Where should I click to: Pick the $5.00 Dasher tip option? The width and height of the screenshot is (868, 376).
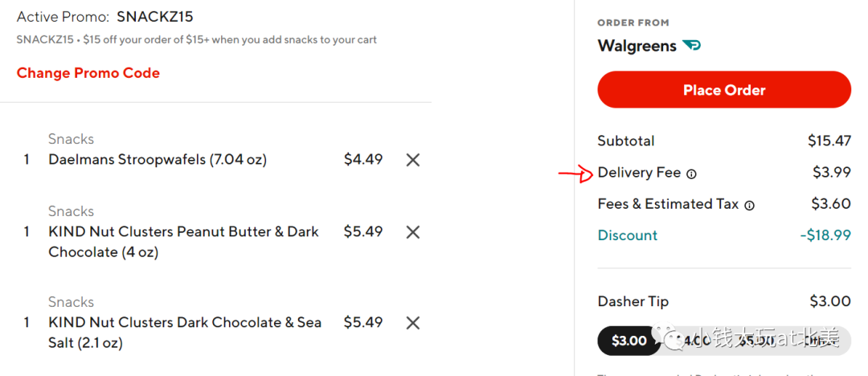[x=755, y=341]
